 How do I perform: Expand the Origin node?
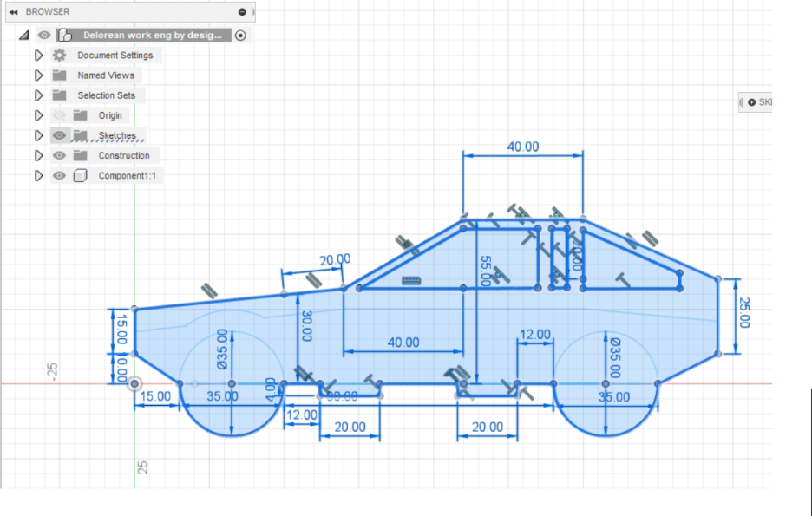pos(38,114)
